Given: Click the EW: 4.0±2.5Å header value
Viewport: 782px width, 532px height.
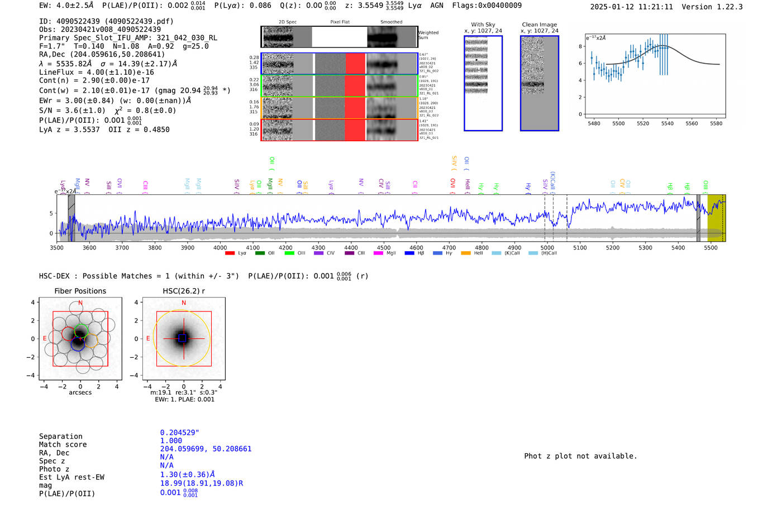Looking at the screenshot, I should pos(66,6).
